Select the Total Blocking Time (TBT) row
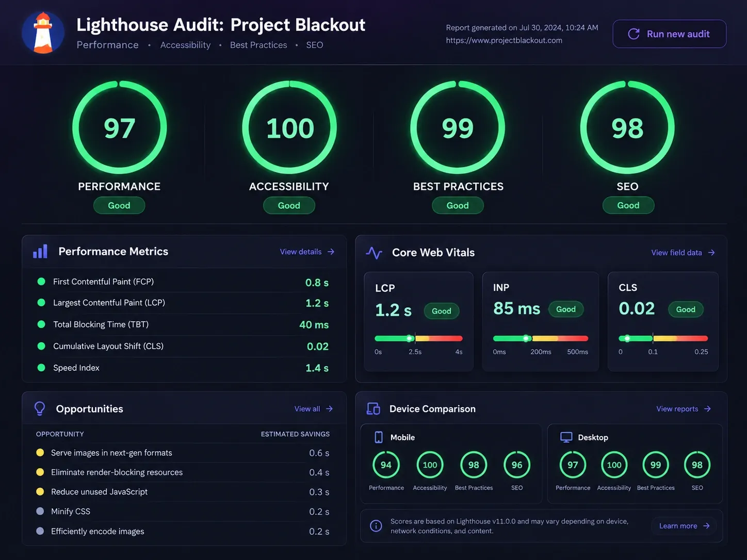Viewport: 747px width, 560px height. click(x=184, y=325)
